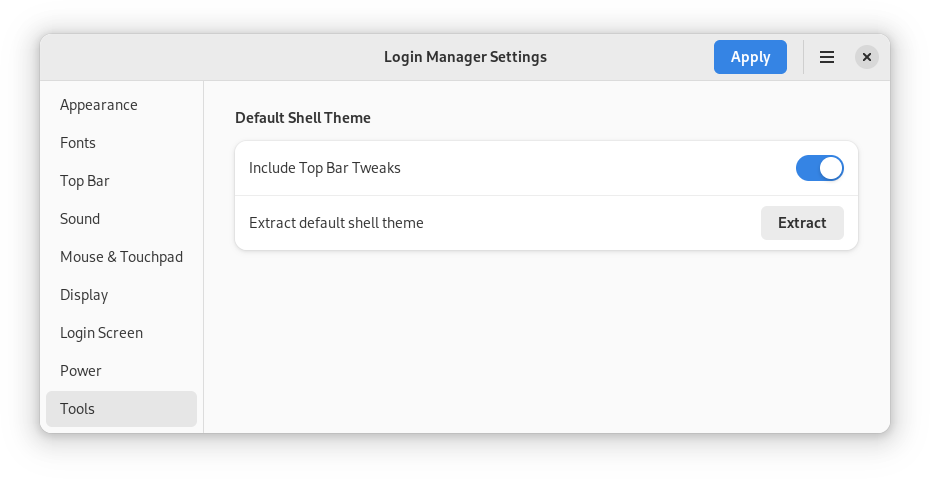Switch to the Fonts page
The image size is (930, 479).
point(78,143)
